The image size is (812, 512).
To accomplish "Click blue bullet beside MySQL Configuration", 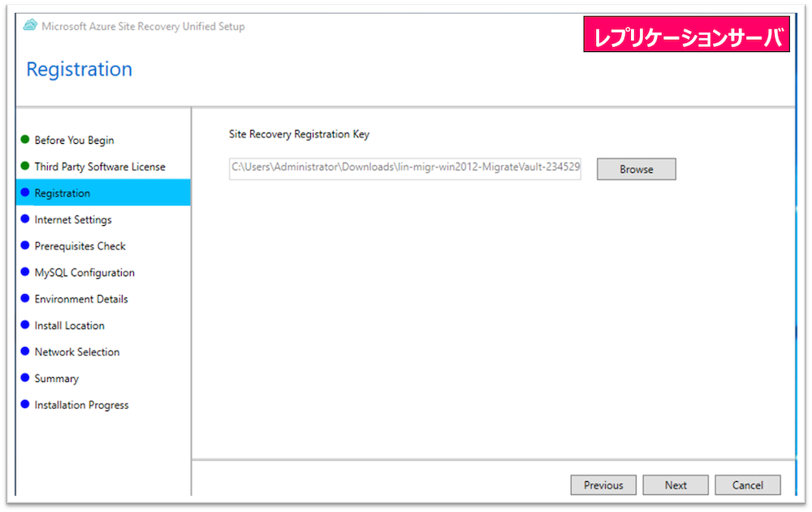I will 25,271.
